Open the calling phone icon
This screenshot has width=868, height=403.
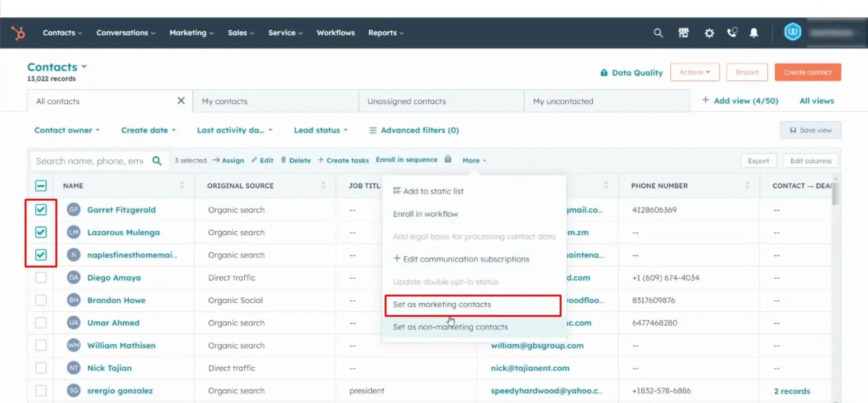point(732,33)
